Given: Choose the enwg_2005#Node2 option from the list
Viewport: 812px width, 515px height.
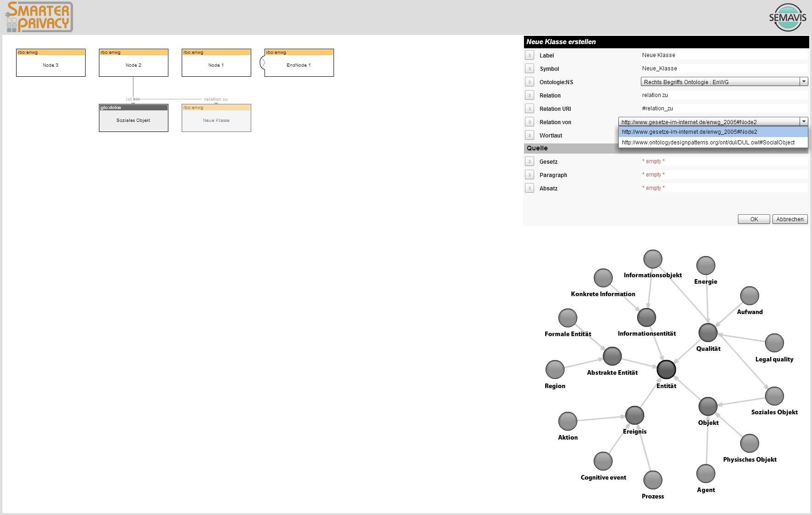Looking at the screenshot, I should [x=689, y=132].
